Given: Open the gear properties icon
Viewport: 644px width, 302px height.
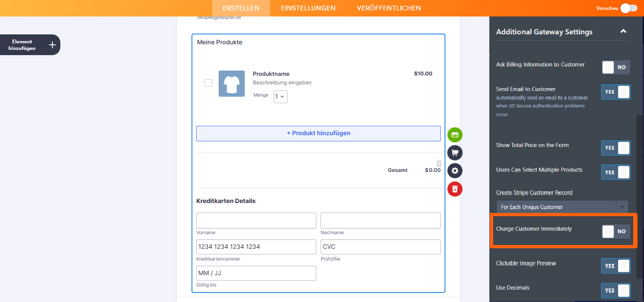Looking at the screenshot, I should tap(455, 171).
